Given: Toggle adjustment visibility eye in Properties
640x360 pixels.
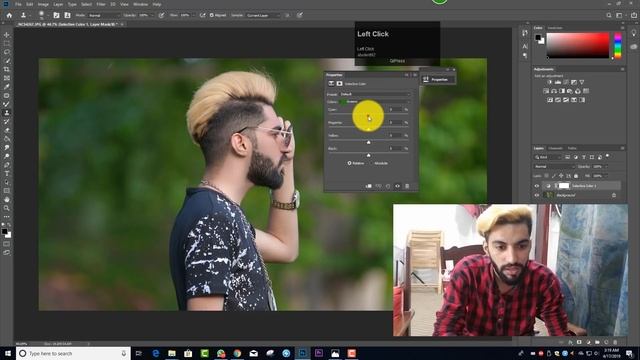Looking at the screenshot, I should 398,186.
